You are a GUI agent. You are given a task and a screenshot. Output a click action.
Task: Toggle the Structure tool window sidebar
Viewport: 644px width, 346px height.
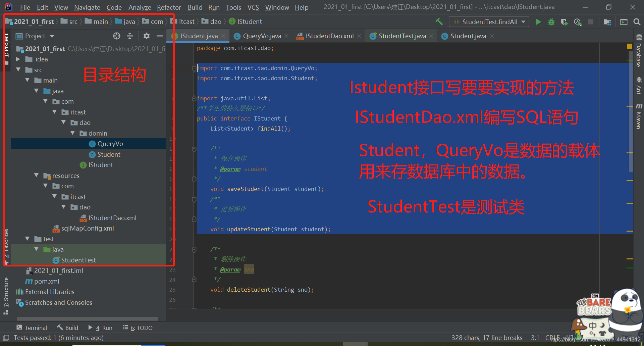[x=6, y=292]
